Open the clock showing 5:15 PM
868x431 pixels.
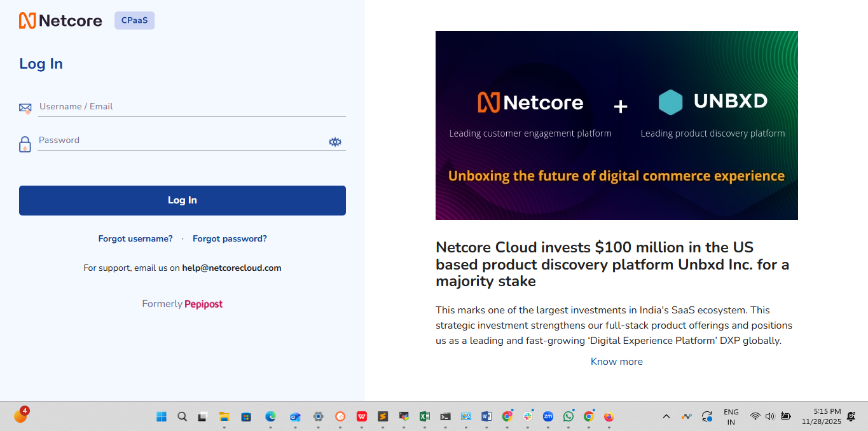click(x=821, y=416)
